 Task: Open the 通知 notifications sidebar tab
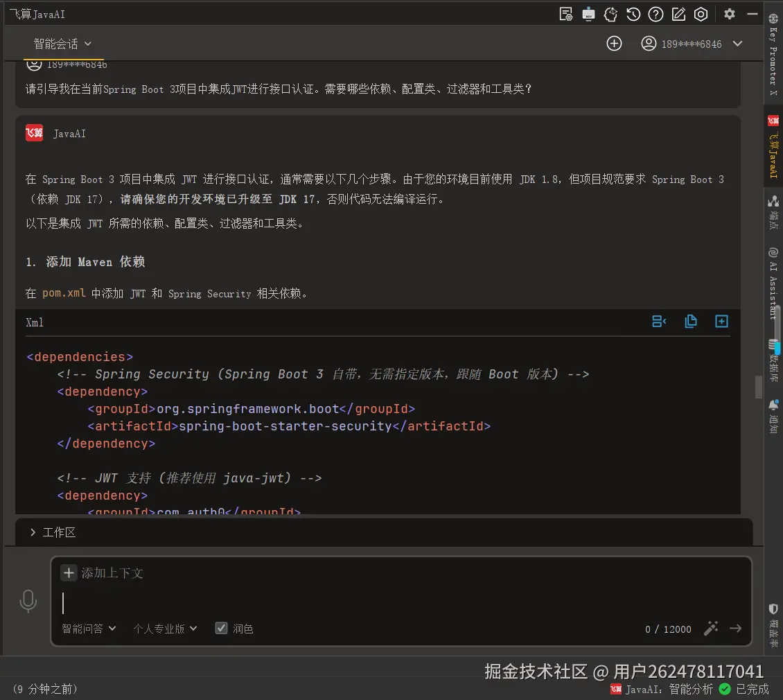coord(773,417)
